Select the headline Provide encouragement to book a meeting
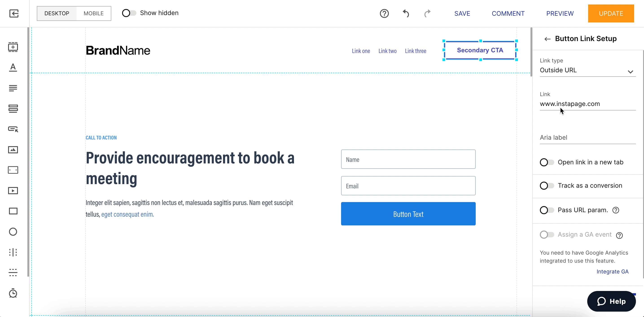Screen dimensions: 644x317 (190, 168)
